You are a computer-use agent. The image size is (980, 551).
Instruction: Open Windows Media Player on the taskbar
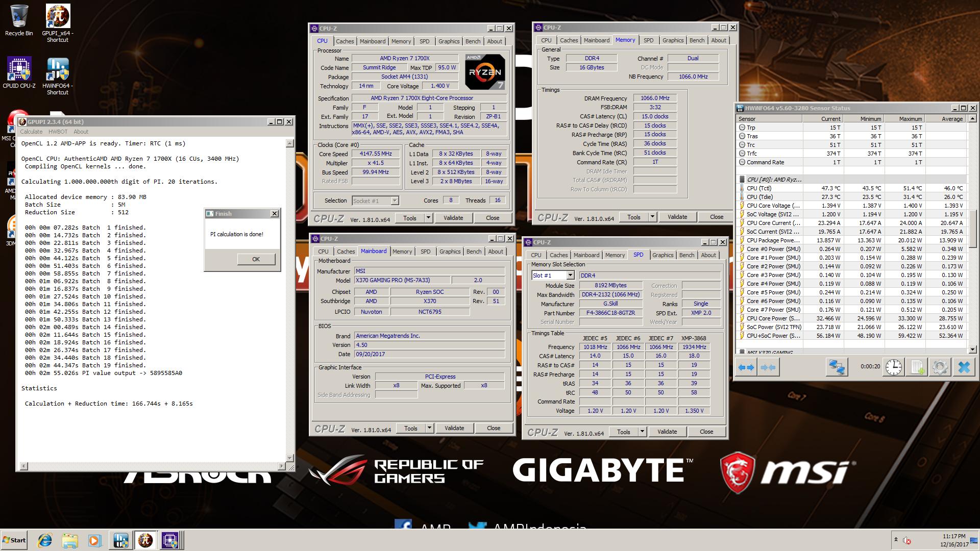click(95, 540)
